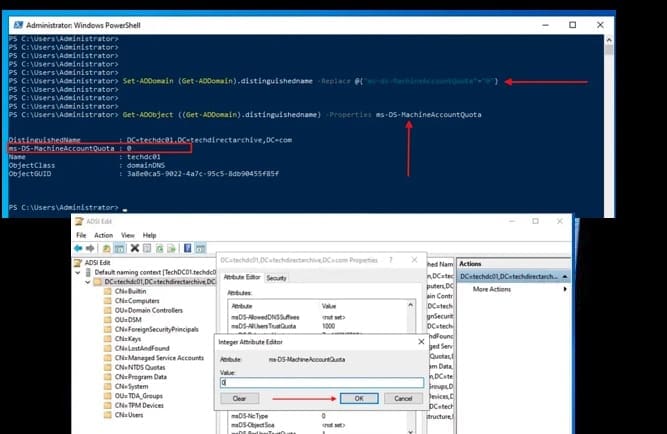Switch to the Security tab
667x434 pixels.
[276, 277]
